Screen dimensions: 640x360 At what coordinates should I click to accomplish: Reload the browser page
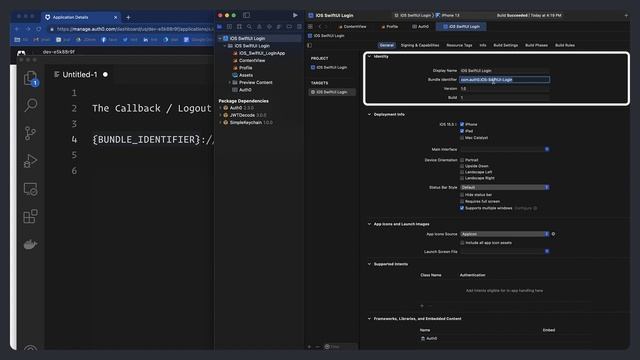pos(39,29)
